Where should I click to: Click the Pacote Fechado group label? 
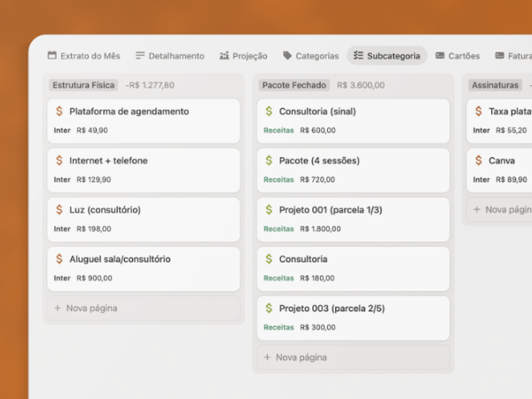point(294,85)
